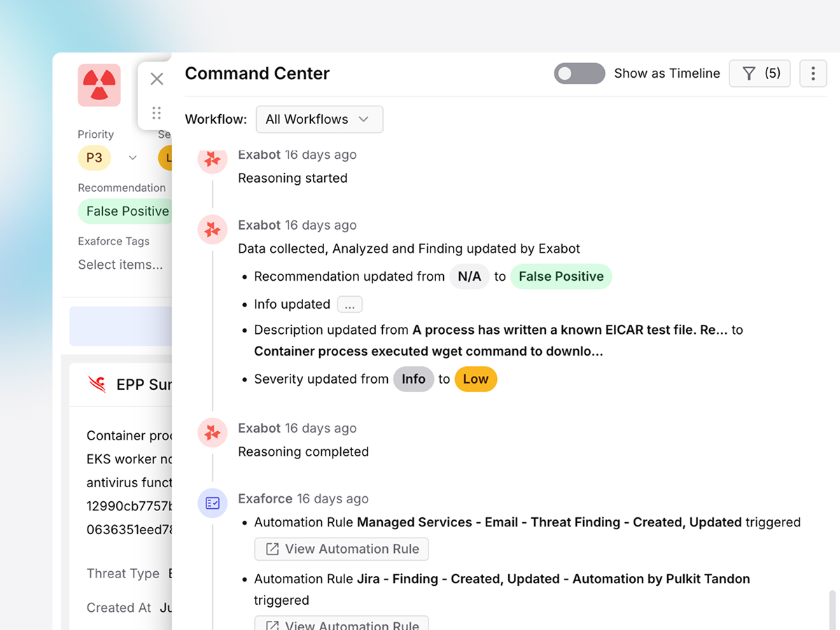Click the Exaforce automation checklist avatar icon

click(x=212, y=503)
